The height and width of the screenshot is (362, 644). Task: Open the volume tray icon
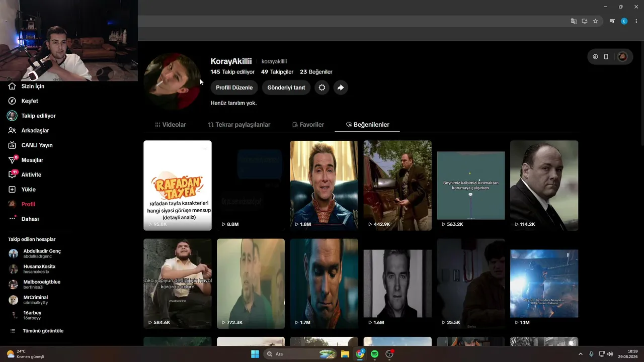(x=610, y=354)
